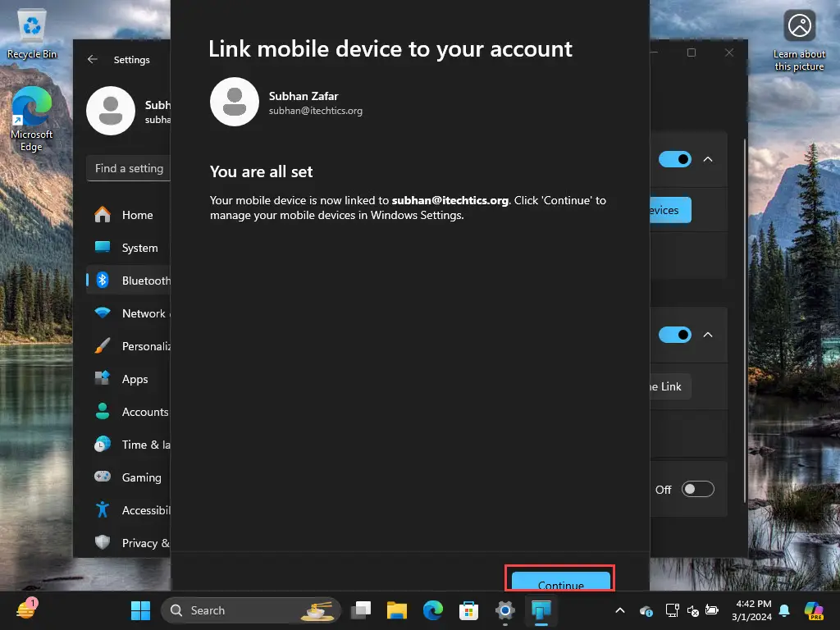Open Accessibility settings category
This screenshot has width=840, height=630.
129,510
